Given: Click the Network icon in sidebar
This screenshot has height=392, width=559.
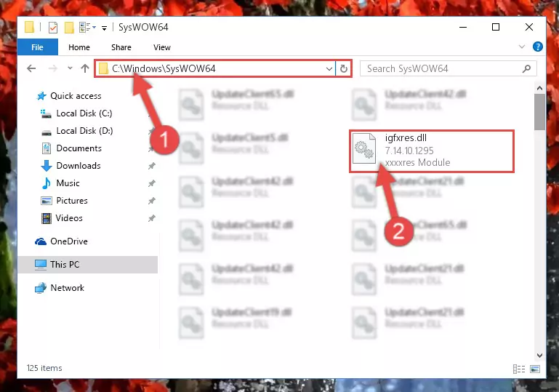Looking at the screenshot, I should tap(41, 288).
